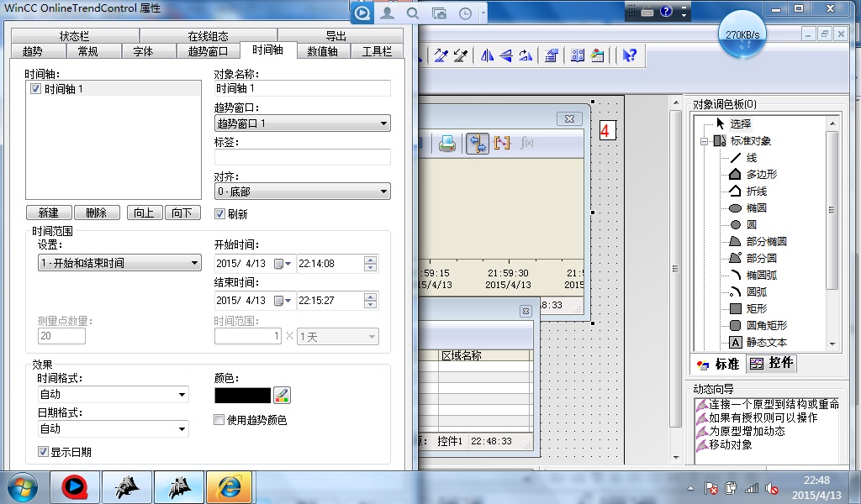The image size is (861, 504).
Task: Click the 向上 button
Action: (x=145, y=213)
